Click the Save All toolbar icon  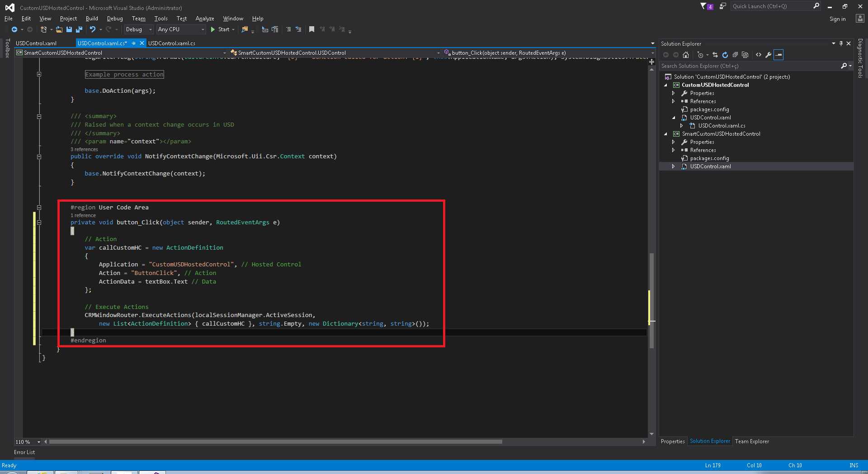click(79, 29)
